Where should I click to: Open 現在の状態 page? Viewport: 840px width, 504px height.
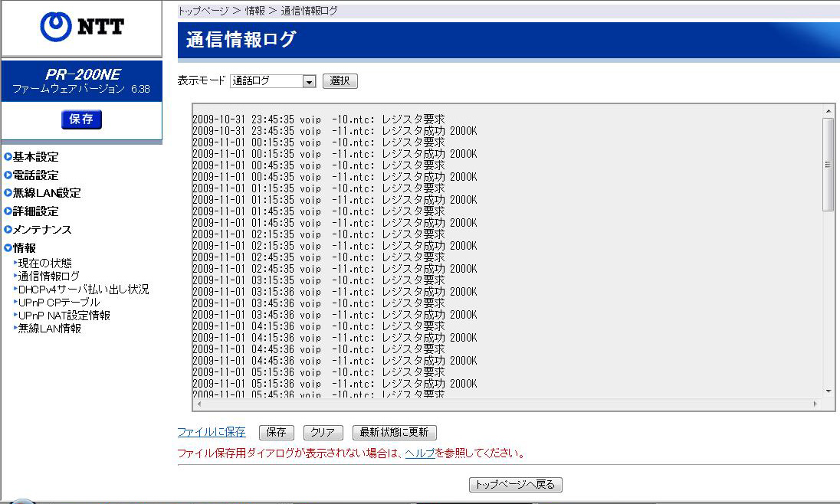tap(44, 263)
